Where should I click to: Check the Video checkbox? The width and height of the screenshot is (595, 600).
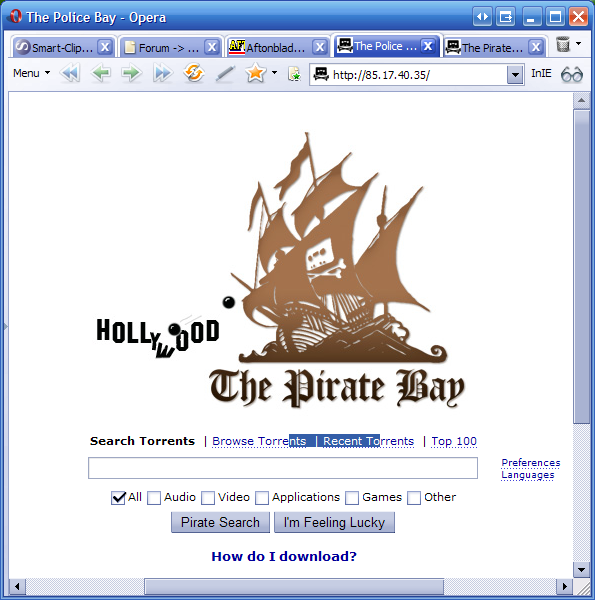208,498
